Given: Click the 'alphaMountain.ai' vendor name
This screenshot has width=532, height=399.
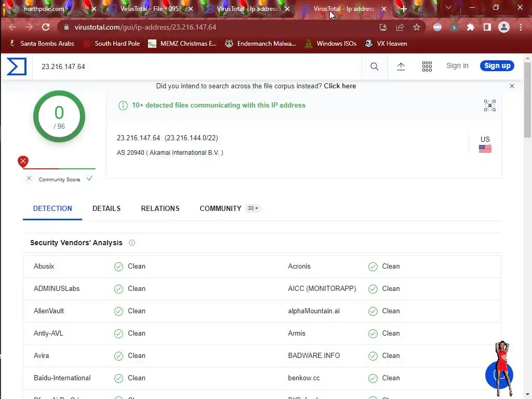Looking at the screenshot, I should click(314, 311).
